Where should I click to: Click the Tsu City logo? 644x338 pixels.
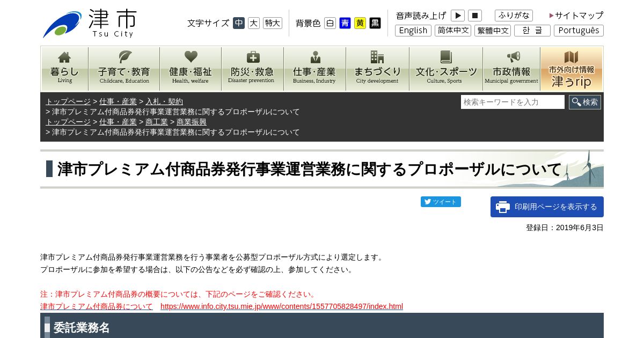coord(90,24)
